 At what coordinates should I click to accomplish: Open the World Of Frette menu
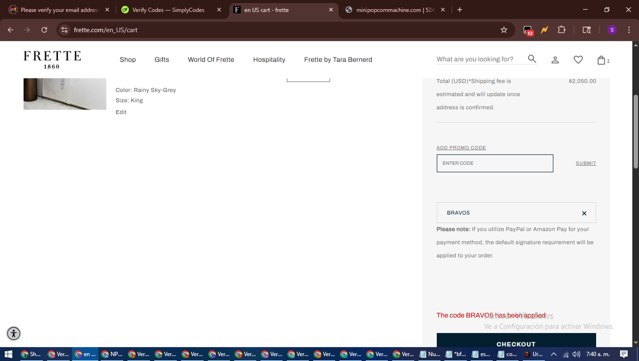(x=211, y=59)
